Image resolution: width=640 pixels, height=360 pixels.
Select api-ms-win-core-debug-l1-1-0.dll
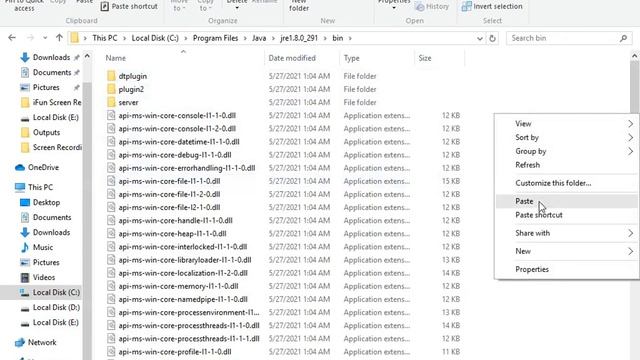click(x=175, y=155)
